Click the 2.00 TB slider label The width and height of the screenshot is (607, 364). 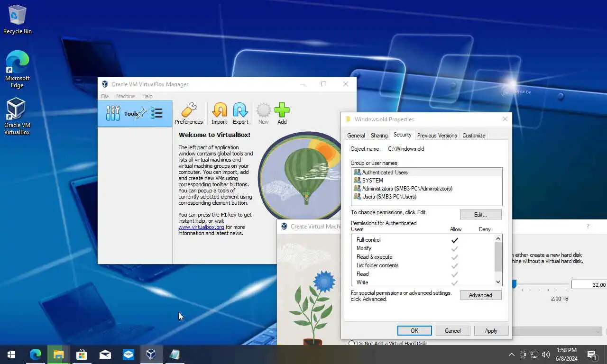pyautogui.click(x=560, y=299)
